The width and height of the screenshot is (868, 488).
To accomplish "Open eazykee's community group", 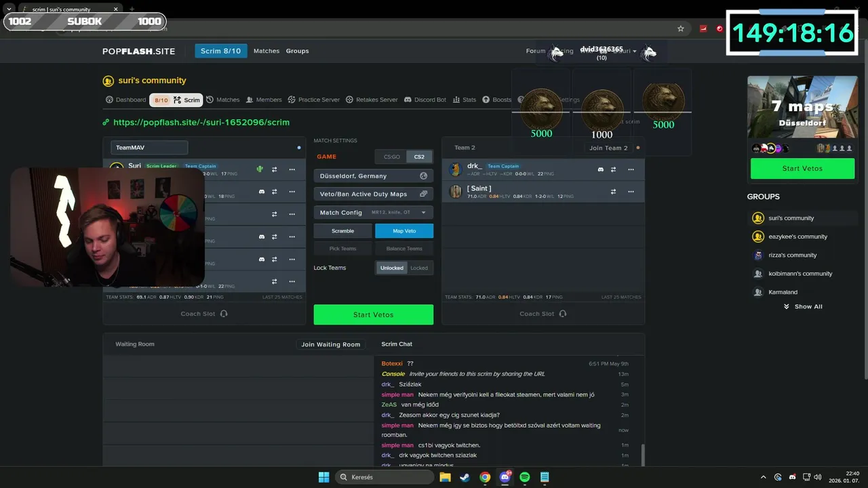I will click(797, 237).
